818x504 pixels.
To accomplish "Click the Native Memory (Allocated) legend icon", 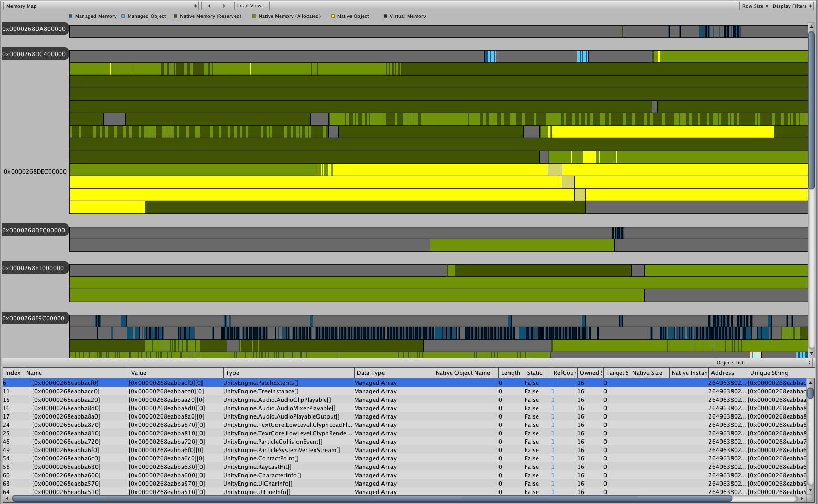I will [x=254, y=16].
